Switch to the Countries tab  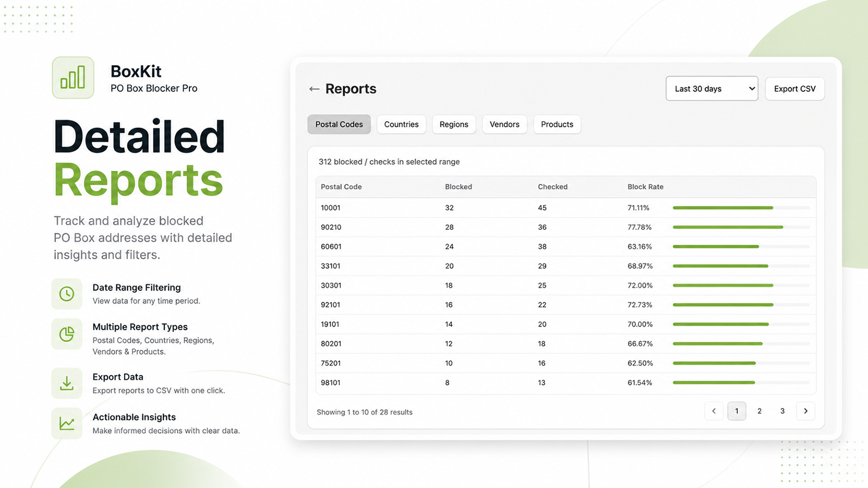click(x=401, y=124)
